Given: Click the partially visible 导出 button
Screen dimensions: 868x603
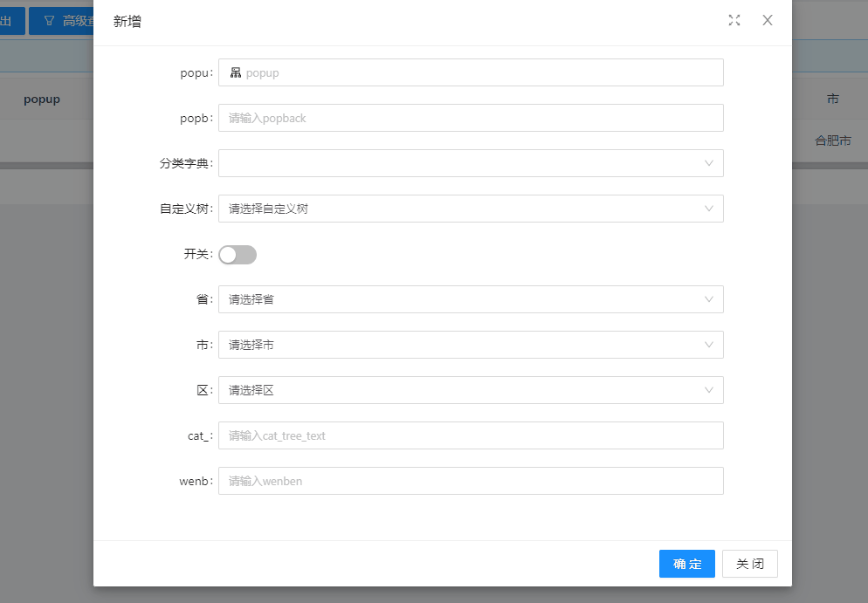Looking at the screenshot, I should pyautogui.click(x=12, y=21).
